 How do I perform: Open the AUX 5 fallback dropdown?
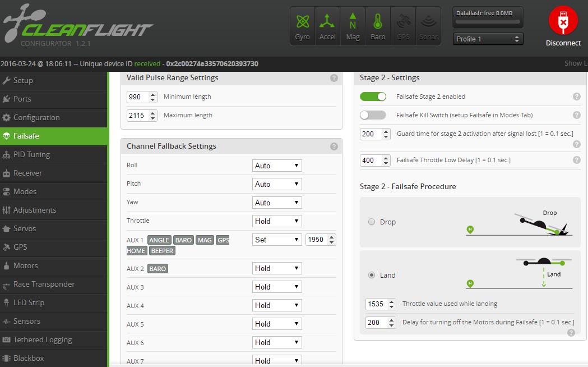click(x=277, y=324)
